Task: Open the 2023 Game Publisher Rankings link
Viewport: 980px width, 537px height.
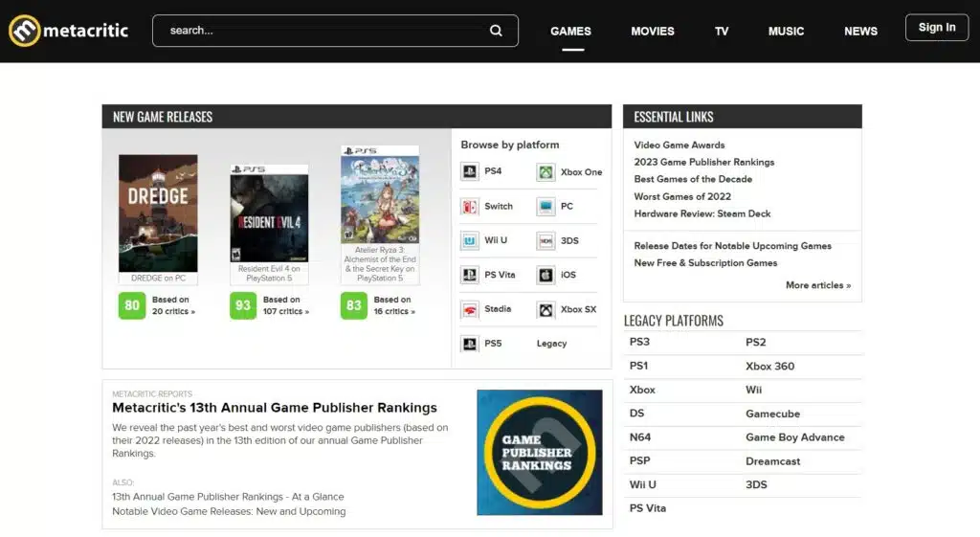Action: pos(703,162)
